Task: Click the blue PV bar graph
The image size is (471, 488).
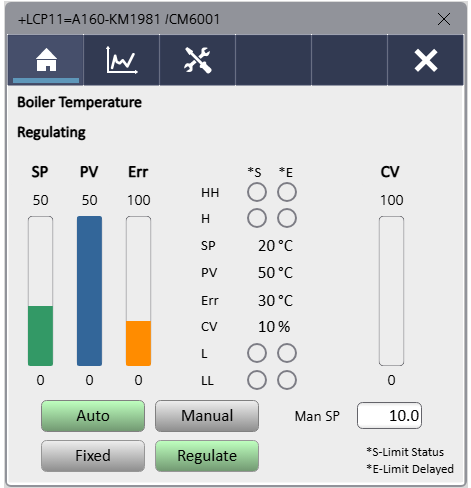Action: coord(89,291)
